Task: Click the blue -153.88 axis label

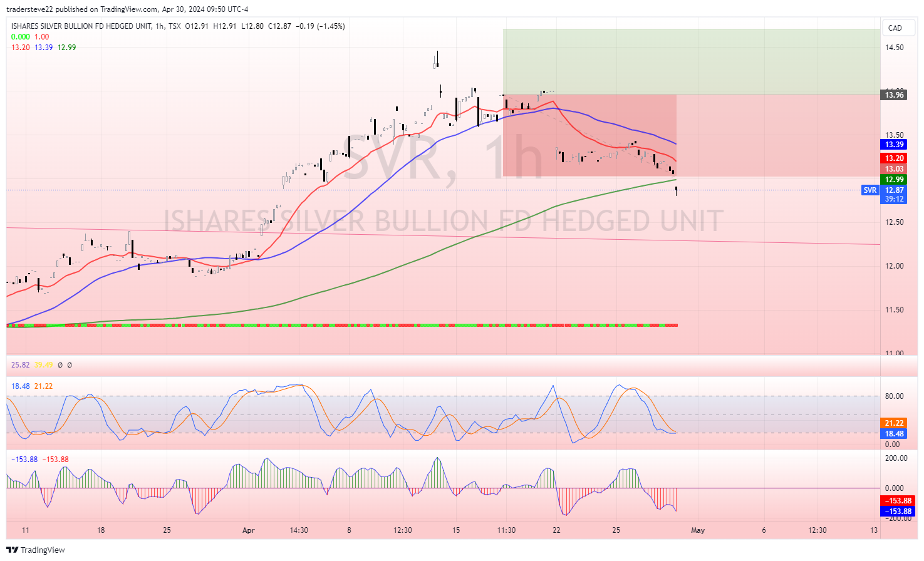Action: (898, 512)
